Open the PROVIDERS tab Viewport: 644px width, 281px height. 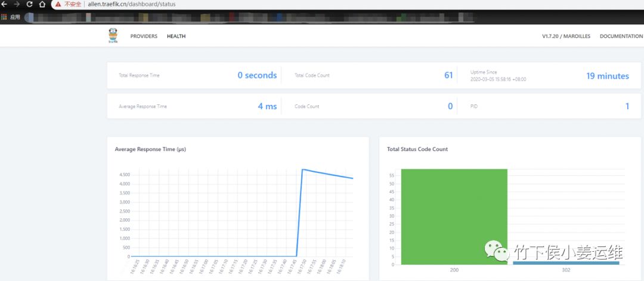pos(144,36)
